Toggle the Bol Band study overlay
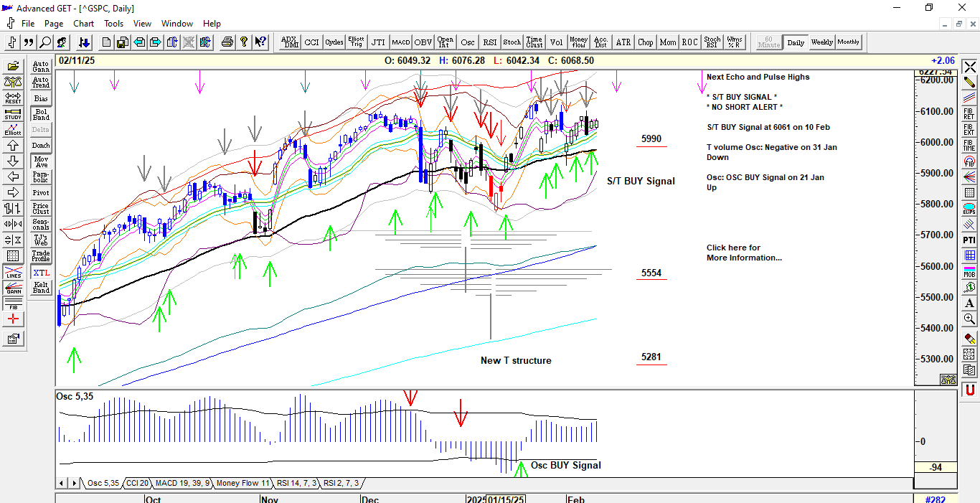The image size is (980, 503). click(41, 114)
